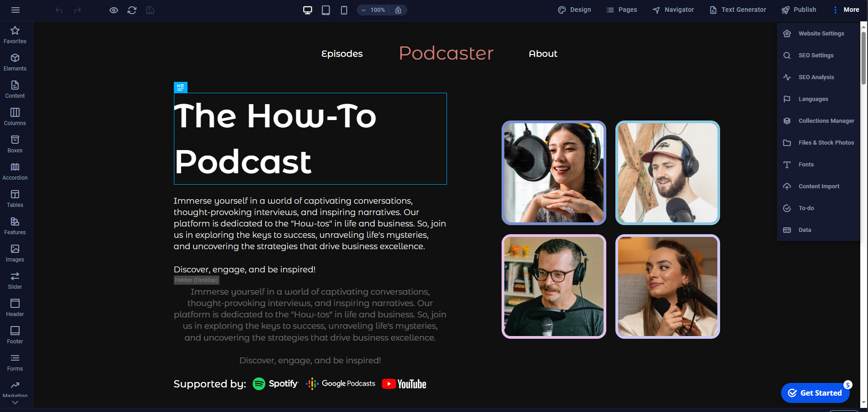Switch to desktop view

(x=308, y=10)
